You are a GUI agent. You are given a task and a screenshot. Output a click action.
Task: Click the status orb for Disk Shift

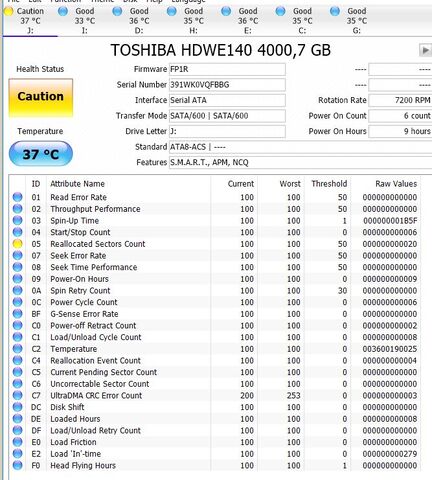point(17,407)
